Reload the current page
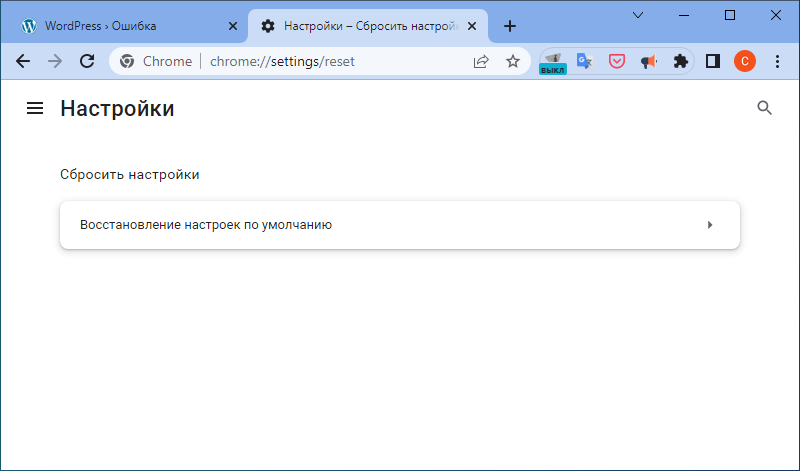 point(87,61)
